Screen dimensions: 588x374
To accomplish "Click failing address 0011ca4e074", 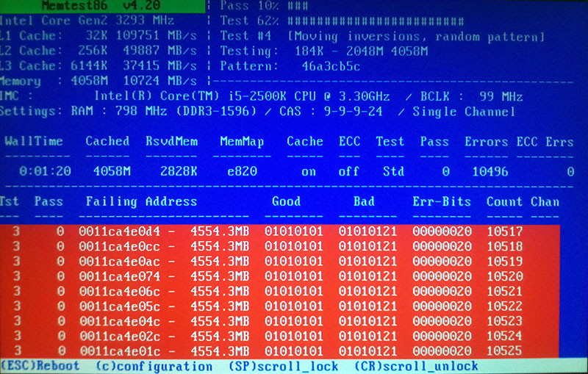I will coord(119,276).
